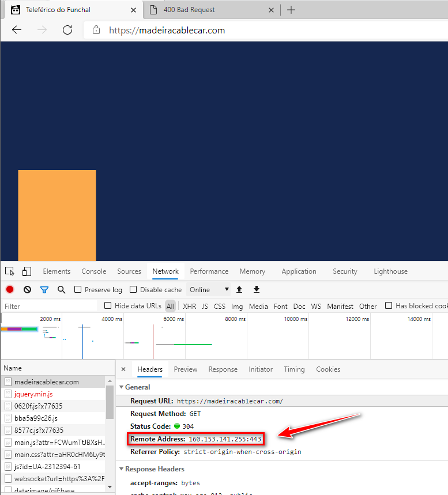Filter requests by Other
This screenshot has width=448, height=495.
[368, 306]
